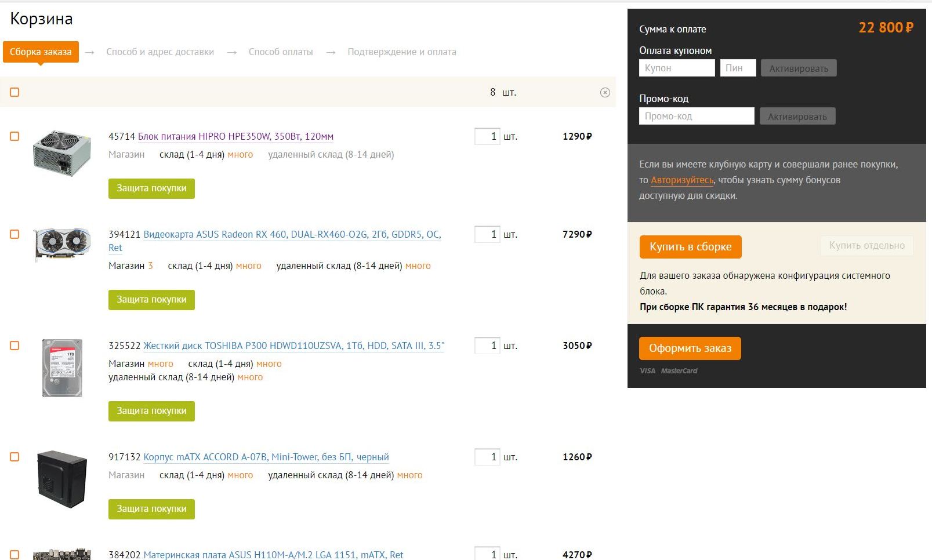The height and width of the screenshot is (560, 932).
Task: Activate the promo code with its Активировать button
Action: [797, 117]
